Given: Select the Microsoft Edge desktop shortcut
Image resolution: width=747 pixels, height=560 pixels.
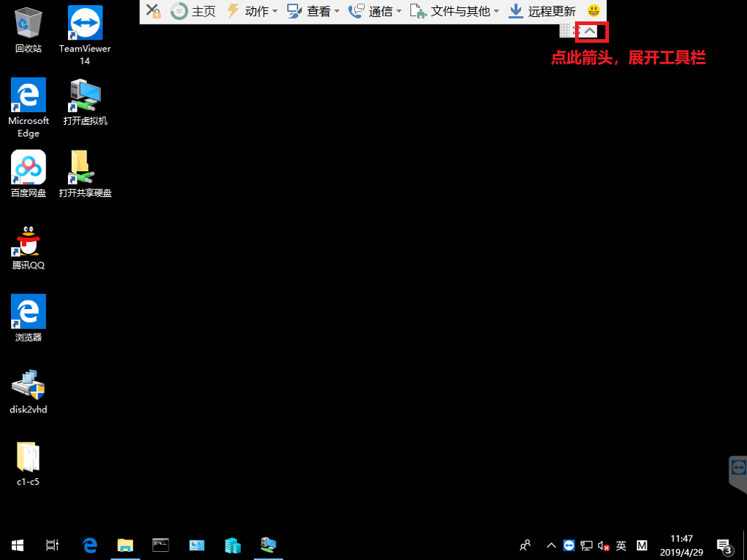Looking at the screenshot, I should click(29, 108).
